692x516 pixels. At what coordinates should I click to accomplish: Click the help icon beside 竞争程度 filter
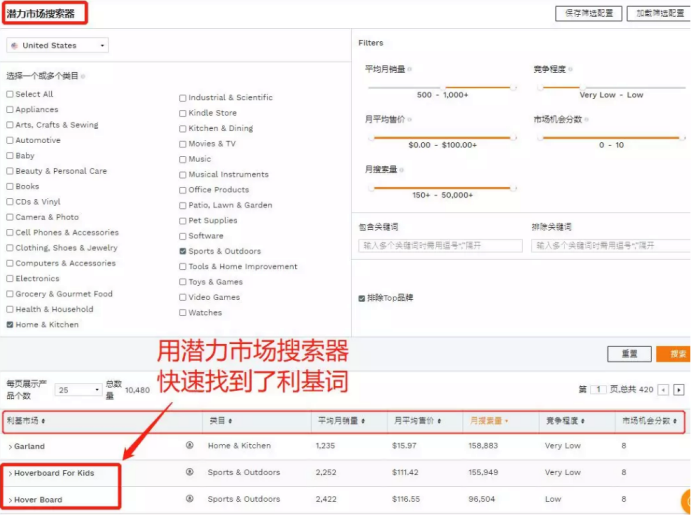pos(570,69)
